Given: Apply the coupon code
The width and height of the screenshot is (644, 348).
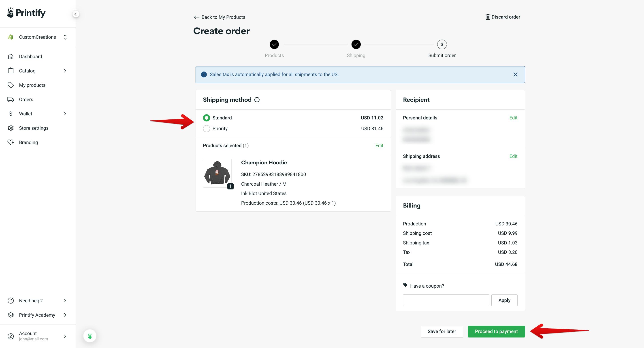Looking at the screenshot, I should click(504, 300).
